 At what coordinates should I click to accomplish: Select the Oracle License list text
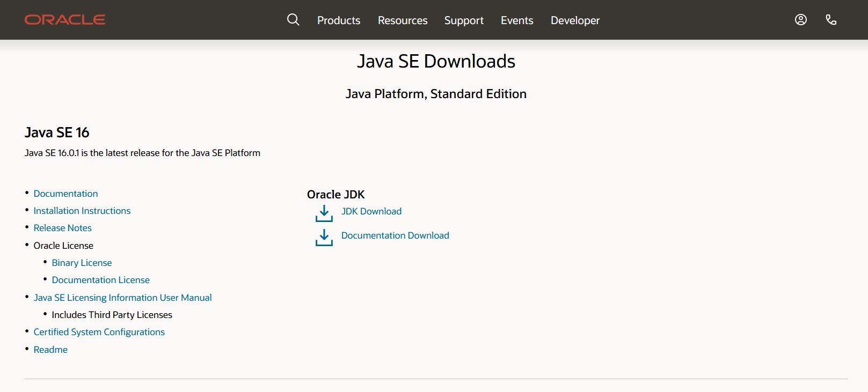click(x=63, y=246)
